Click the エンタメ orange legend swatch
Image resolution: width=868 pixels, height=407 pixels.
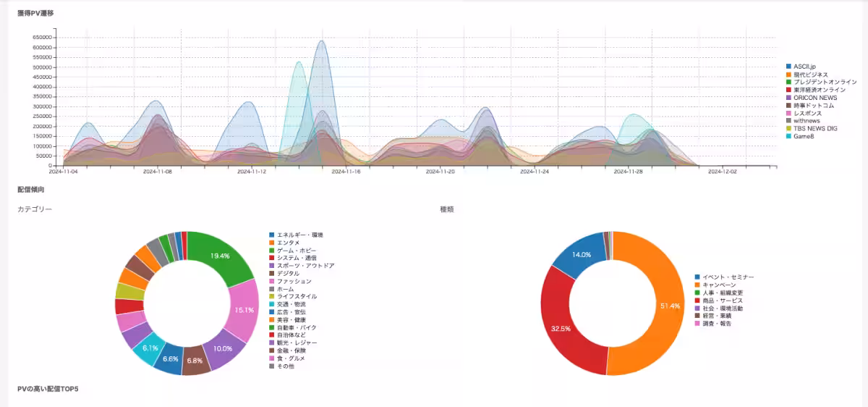pos(272,243)
